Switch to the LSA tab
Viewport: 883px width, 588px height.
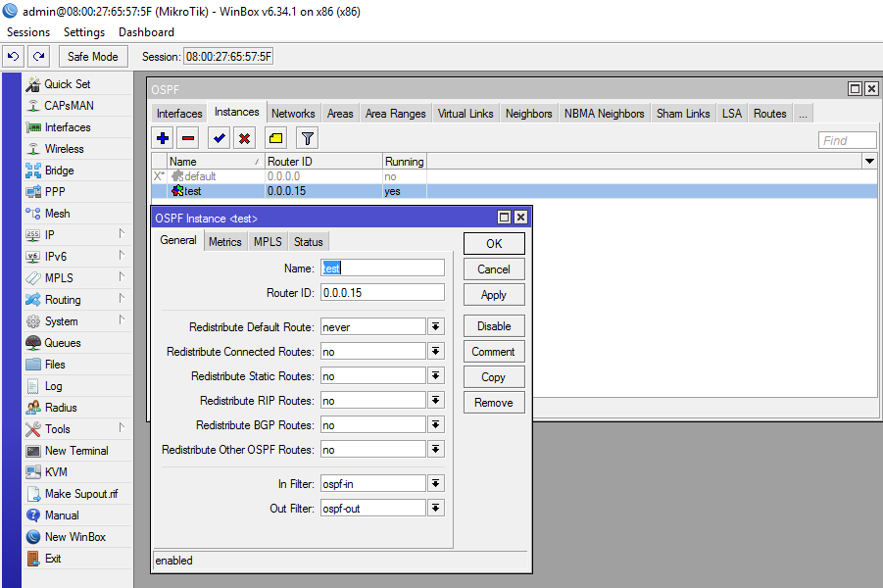[732, 114]
